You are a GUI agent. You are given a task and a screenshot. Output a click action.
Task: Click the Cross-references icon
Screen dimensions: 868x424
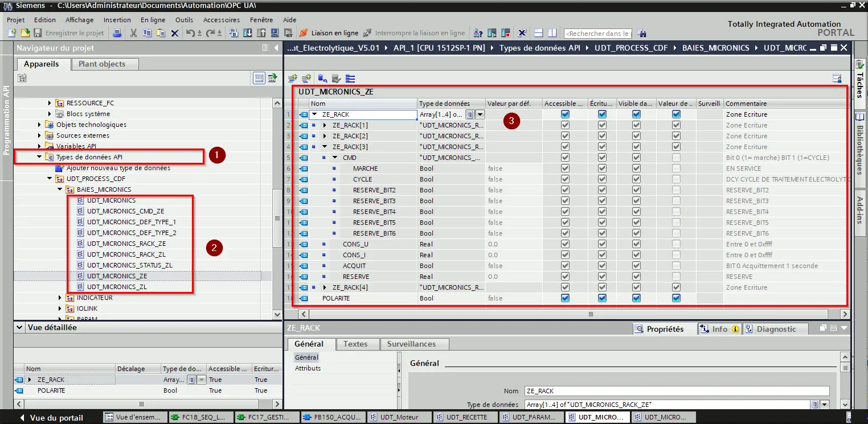[x=522, y=33]
